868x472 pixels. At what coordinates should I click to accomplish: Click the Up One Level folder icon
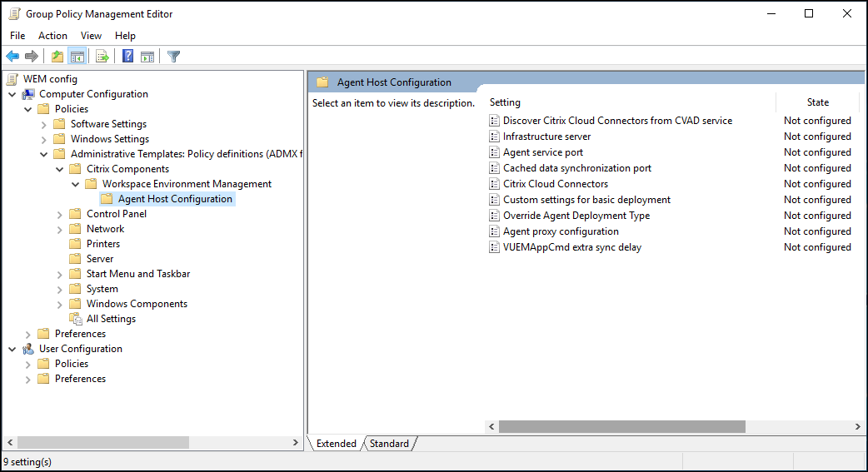(57, 57)
